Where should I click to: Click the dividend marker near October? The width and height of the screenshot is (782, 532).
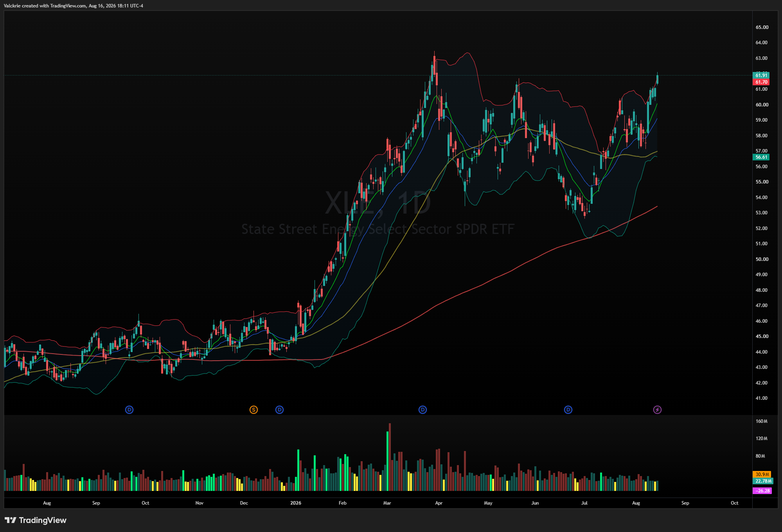[x=129, y=410]
